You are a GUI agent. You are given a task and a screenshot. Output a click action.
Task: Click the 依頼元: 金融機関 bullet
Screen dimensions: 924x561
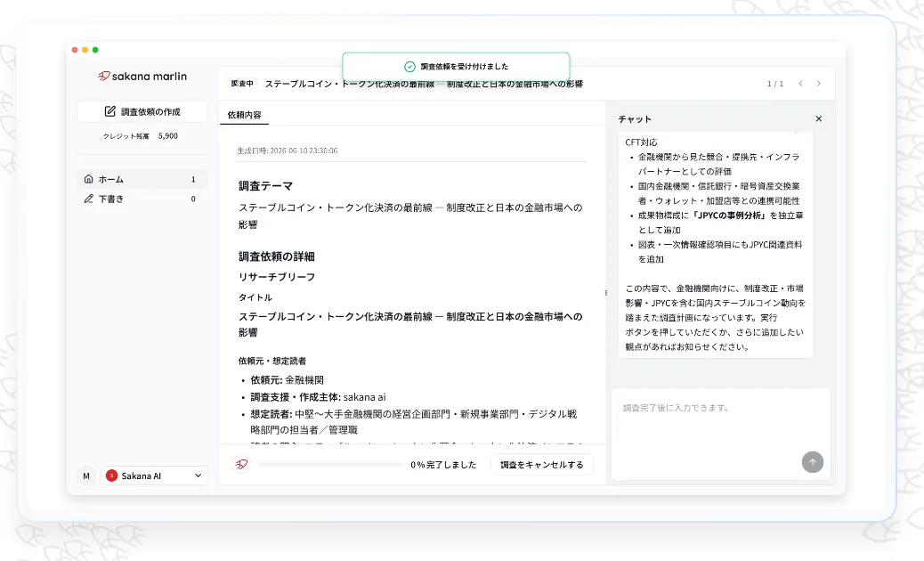[287, 380]
